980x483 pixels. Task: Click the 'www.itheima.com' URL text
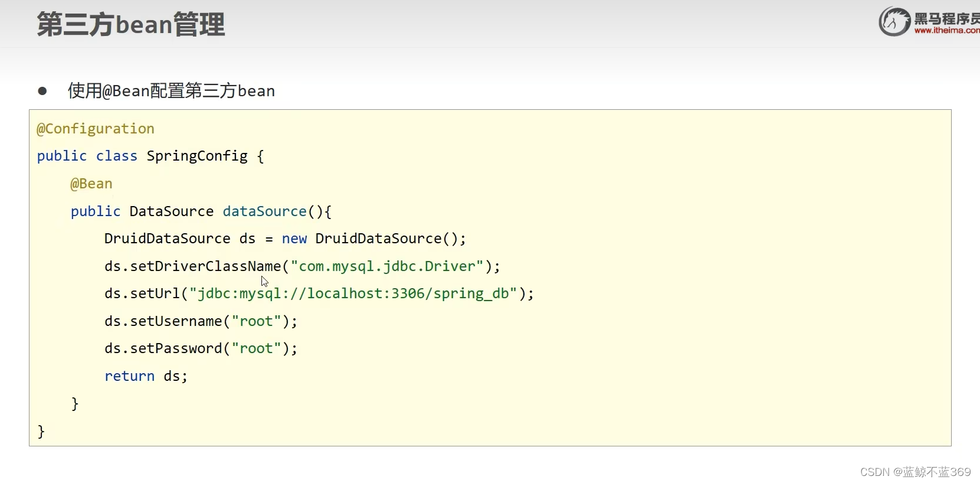(x=947, y=30)
